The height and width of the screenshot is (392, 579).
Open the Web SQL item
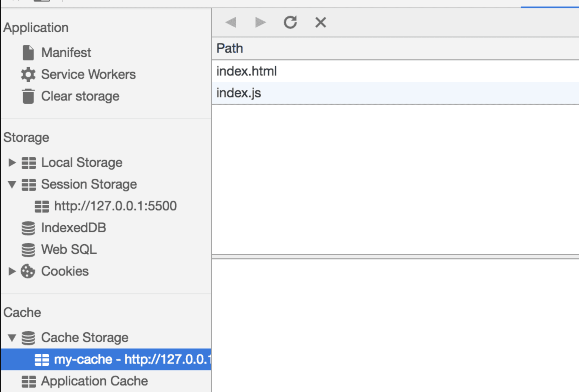point(69,250)
